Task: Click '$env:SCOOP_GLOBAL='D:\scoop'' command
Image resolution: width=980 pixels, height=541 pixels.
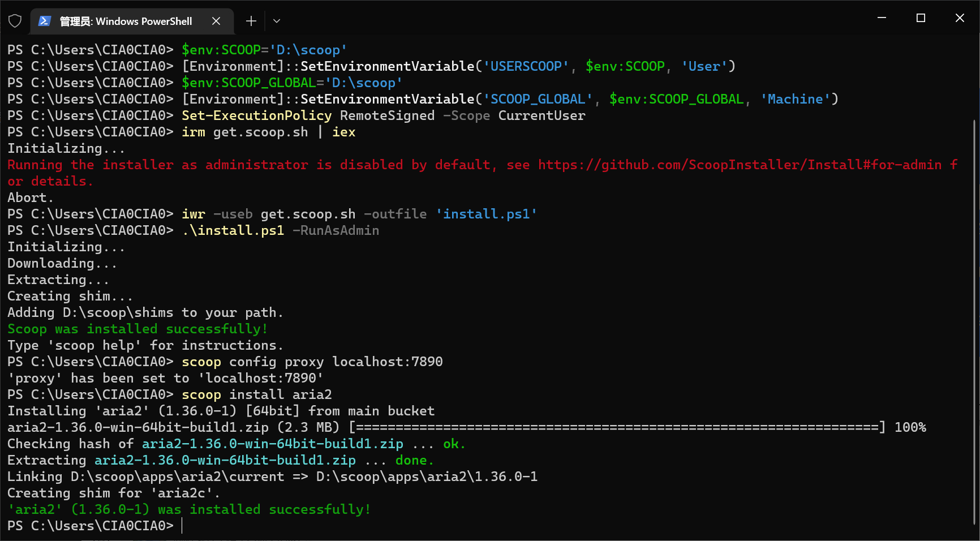Action: (292, 83)
